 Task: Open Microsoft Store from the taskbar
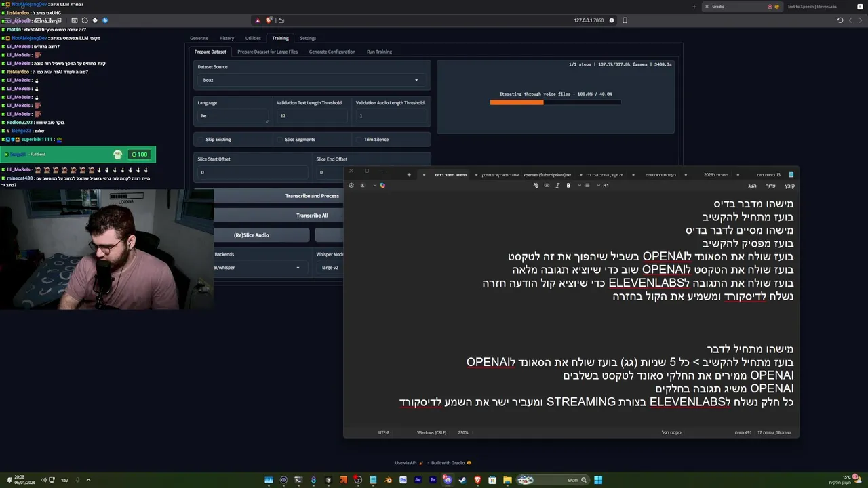(492, 480)
